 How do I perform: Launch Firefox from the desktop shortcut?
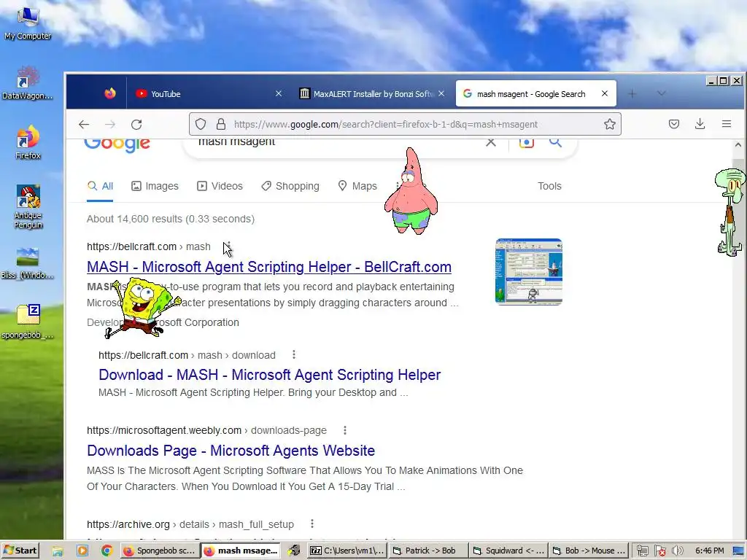28,142
